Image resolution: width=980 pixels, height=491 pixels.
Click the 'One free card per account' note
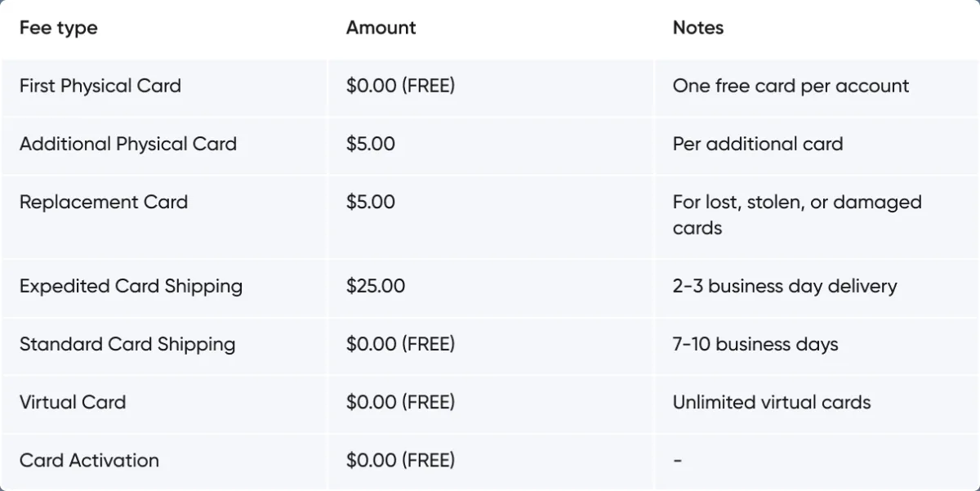pyautogui.click(x=791, y=86)
